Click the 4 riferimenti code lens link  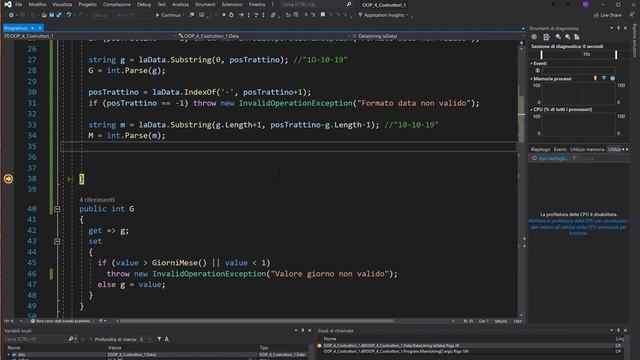97,200
